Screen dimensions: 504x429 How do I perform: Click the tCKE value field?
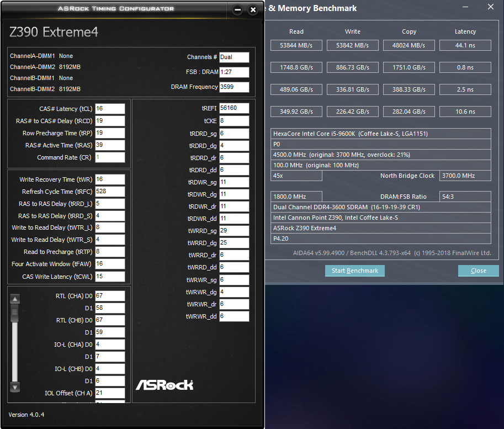[234, 121]
